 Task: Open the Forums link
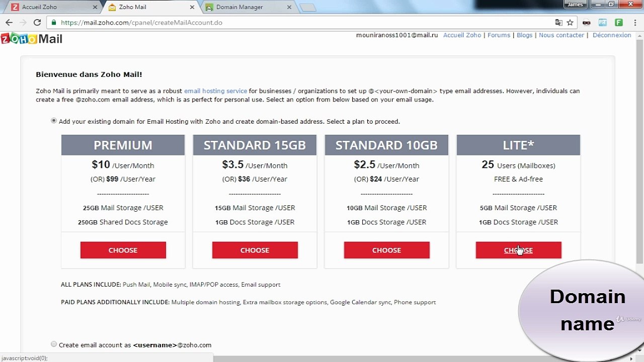point(499,35)
